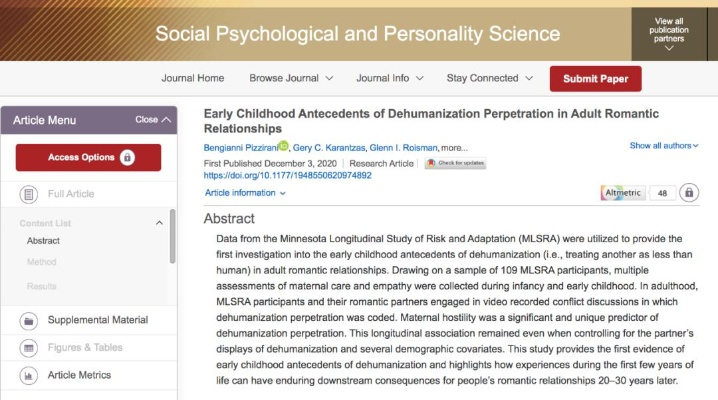Collapse the Content List section

tap(158, 223)
